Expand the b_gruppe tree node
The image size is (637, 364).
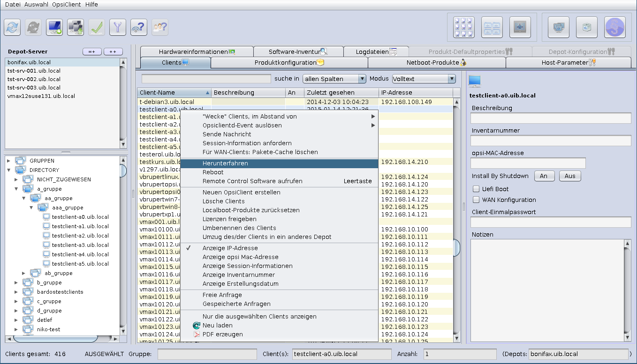coord(16,282)
